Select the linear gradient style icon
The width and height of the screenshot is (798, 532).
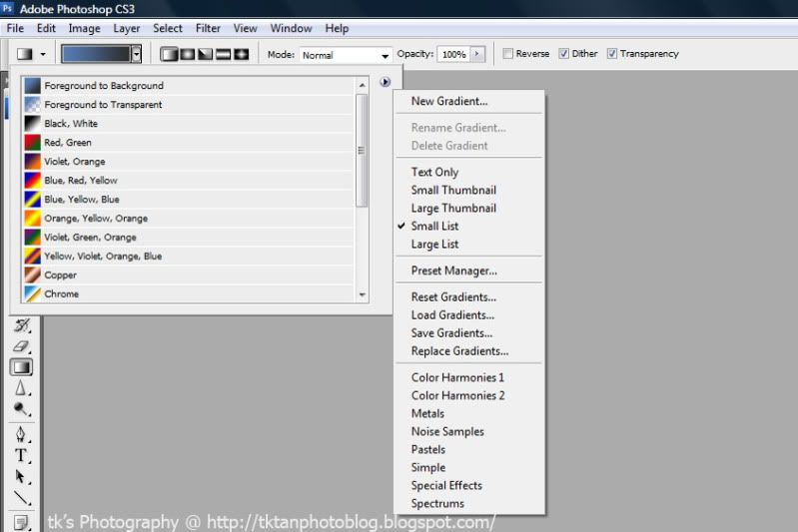pyautogui.click(x=169, y=54)
